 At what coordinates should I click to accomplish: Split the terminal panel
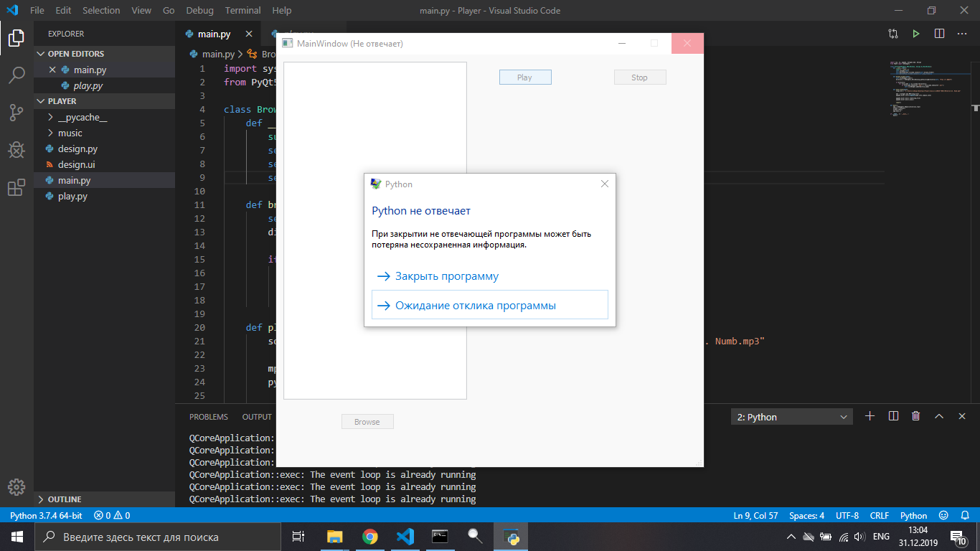(893, 416)
